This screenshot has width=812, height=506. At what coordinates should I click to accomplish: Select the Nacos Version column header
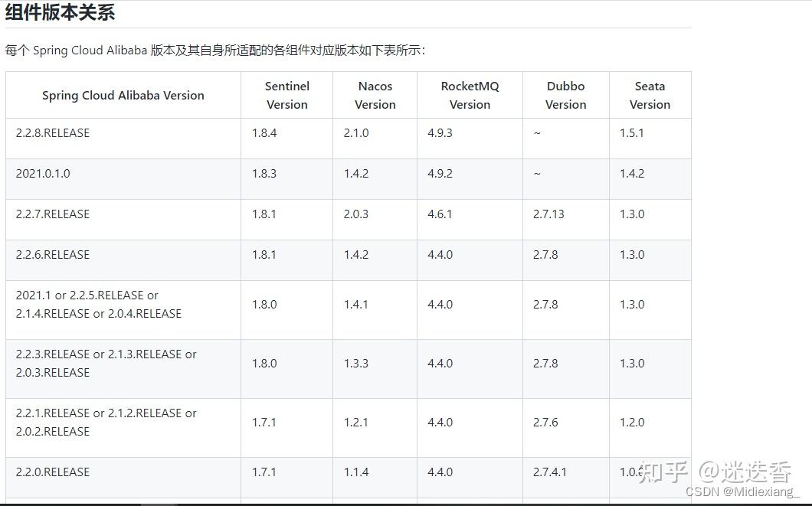(375, 96)
